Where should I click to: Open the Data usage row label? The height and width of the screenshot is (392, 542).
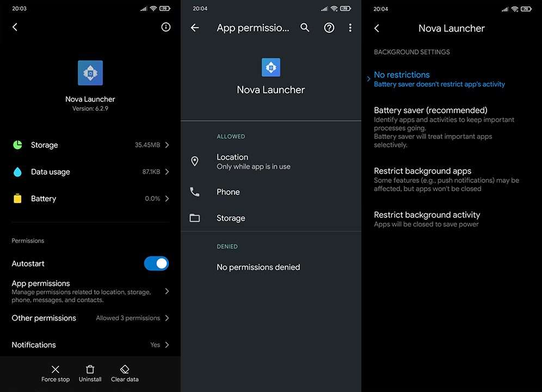(x=51, y=171)
